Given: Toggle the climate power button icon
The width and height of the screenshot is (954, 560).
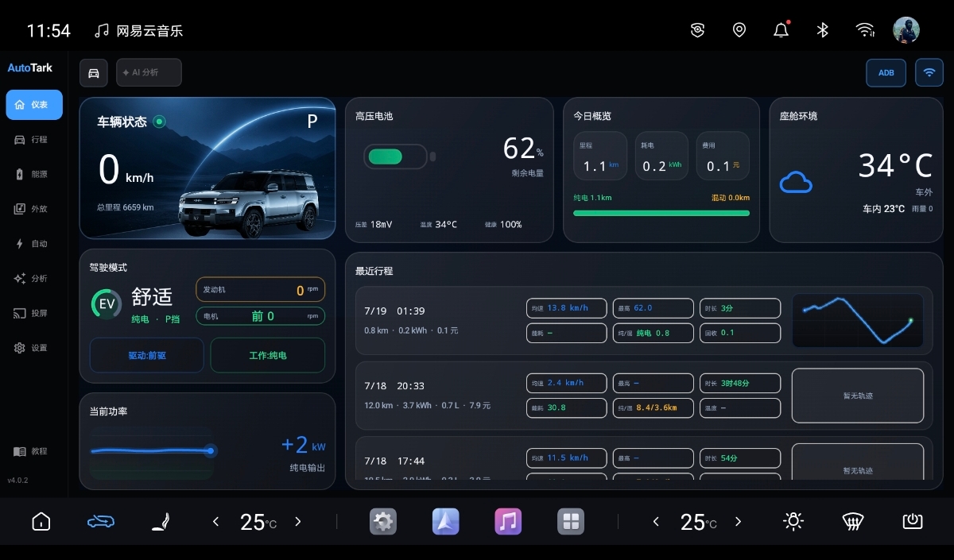Looking at the screenshot, I should [913, 522].
